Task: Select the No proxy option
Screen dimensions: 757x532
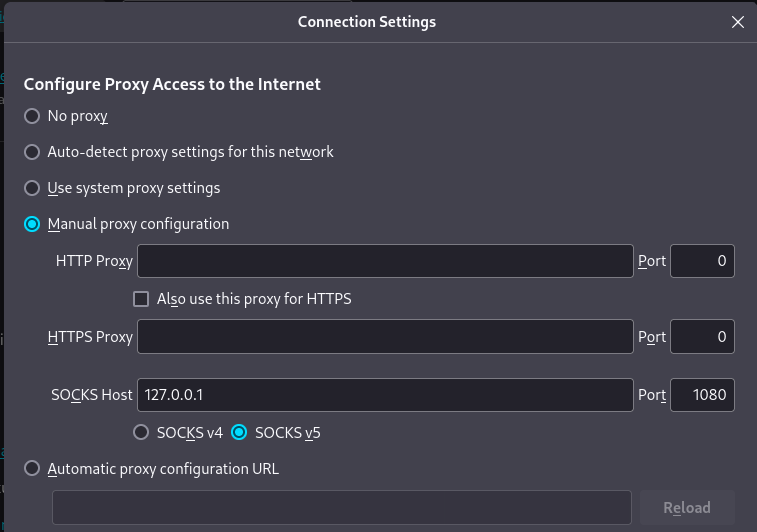Action: click(x=32, y=116)
